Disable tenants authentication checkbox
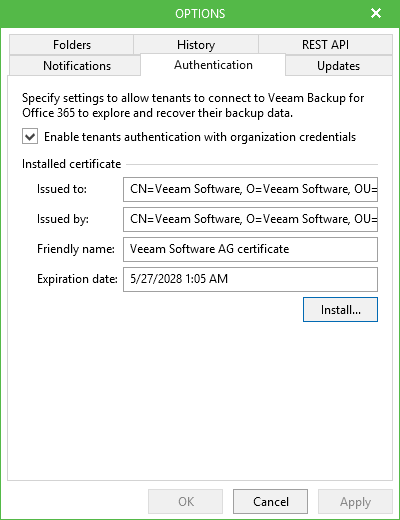The height and width of the screenshot is (520, 400). [x=30, y=137]
